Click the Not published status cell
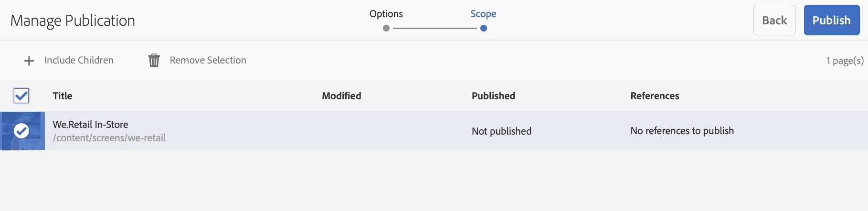868x211 pixels. click(x=501, y=131)
